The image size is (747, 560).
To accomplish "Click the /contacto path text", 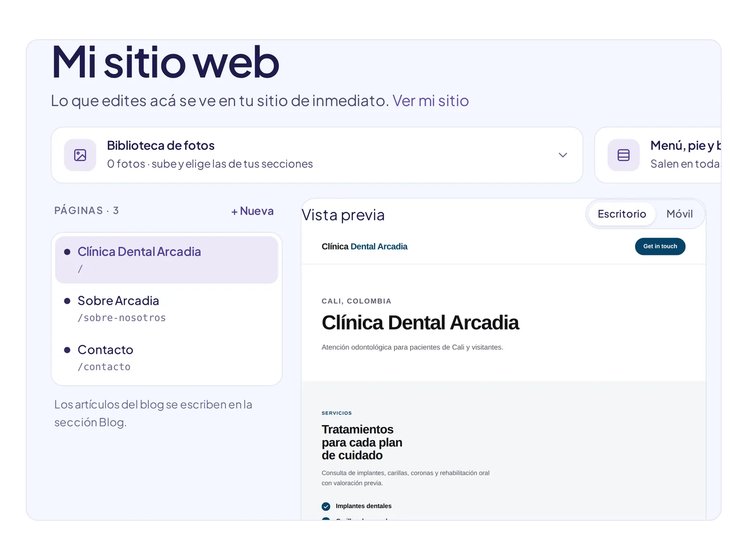I will point(104,367).
